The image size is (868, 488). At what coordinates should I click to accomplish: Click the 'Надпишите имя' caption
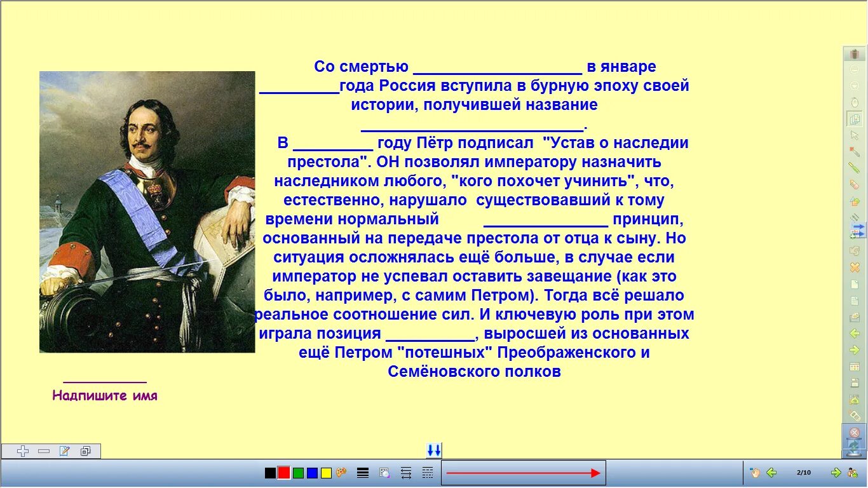tap(105, 395)
